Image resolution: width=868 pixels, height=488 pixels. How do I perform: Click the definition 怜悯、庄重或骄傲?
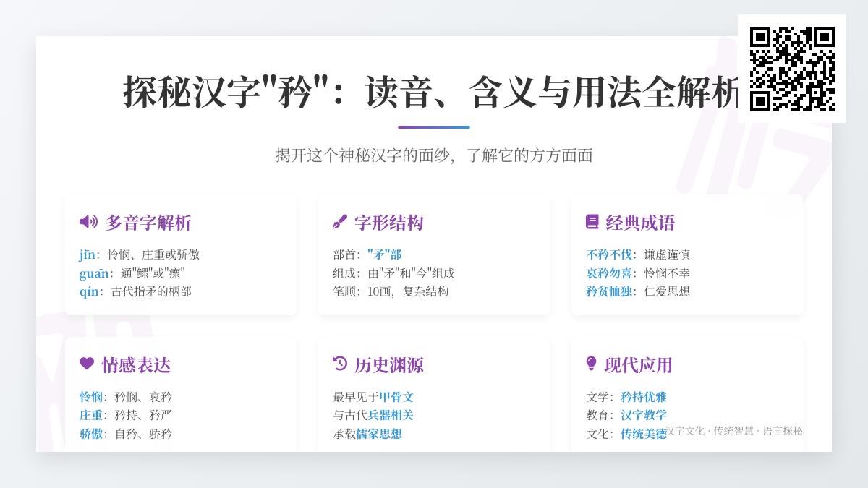click(153, 254)
